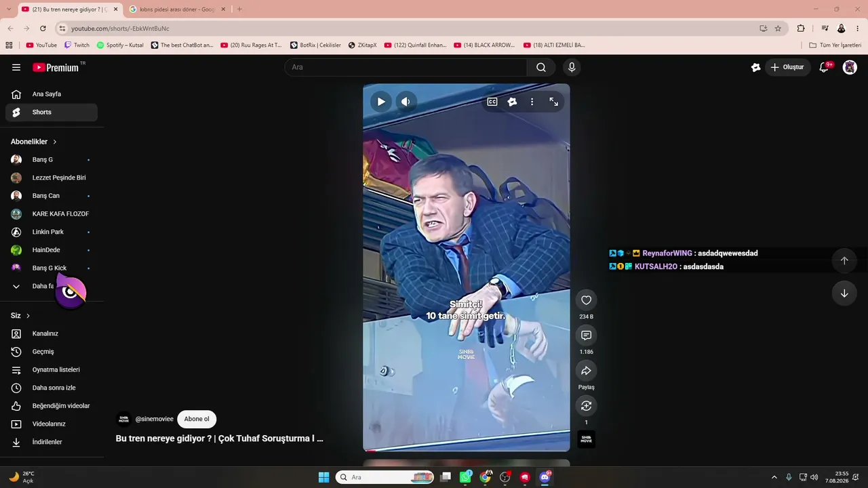Open Videolarınız in the sidebar
This screenshot has width=868, height=488.
[x=52, y=424]
